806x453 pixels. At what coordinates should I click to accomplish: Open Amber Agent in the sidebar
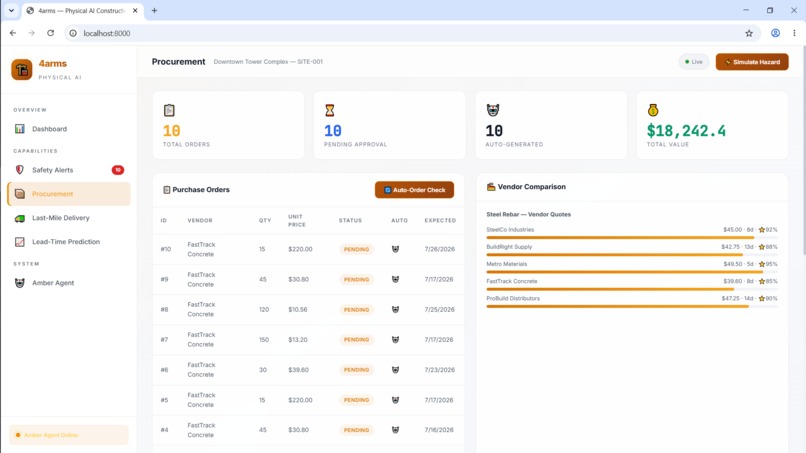pos(69,283)
